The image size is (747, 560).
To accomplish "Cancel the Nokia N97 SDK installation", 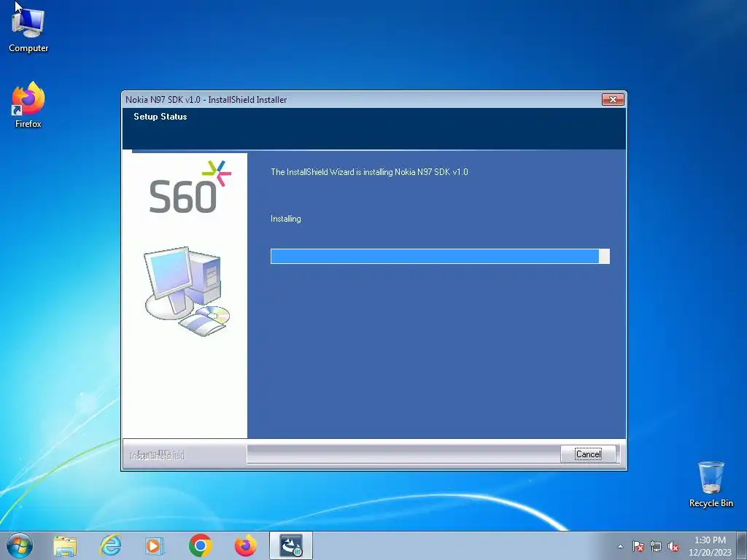I will (x=588, y=454).
